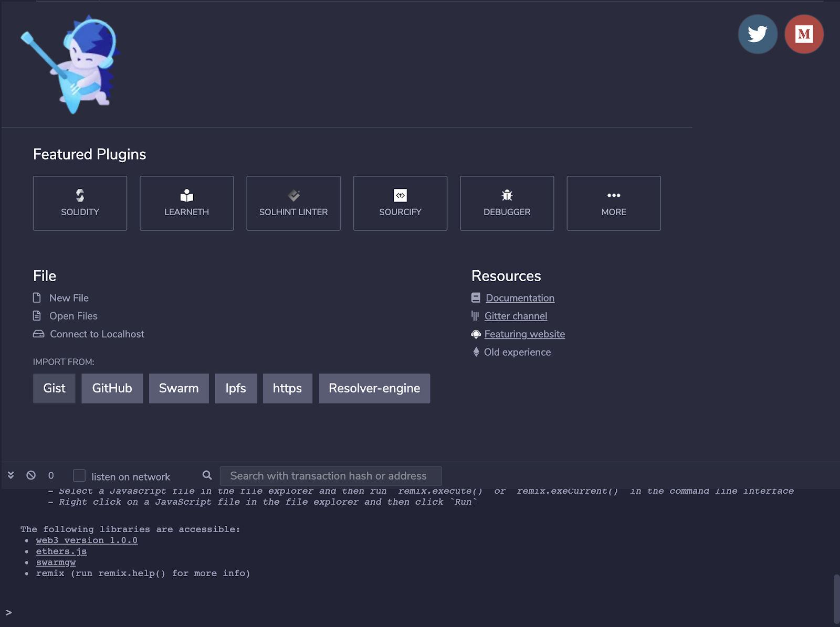Open the web3 version 1.0.0 link

pyautogui.click(x=87, y=540)
